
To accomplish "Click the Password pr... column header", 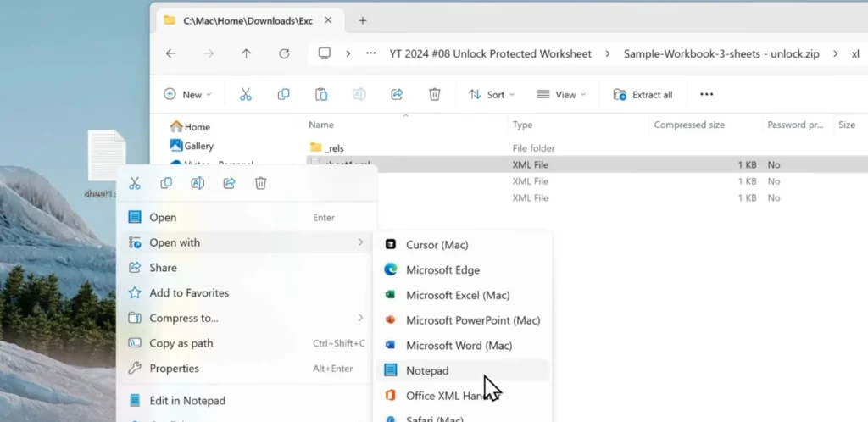I will [795, 125].
